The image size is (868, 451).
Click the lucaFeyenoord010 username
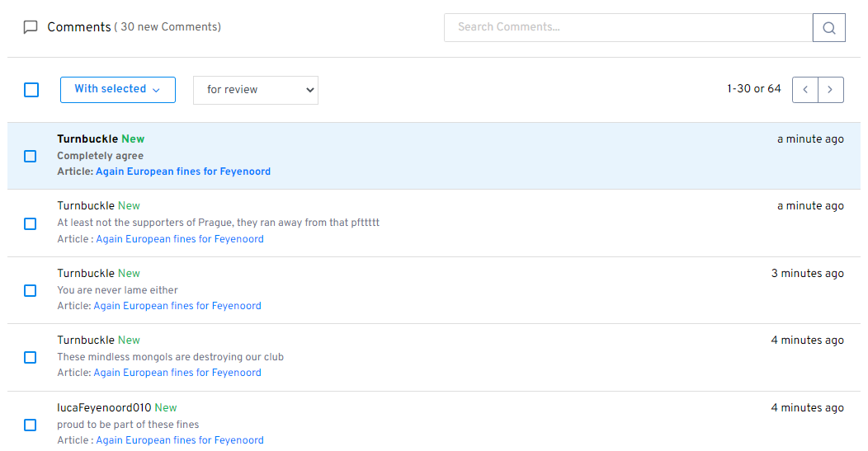point(104,407)
